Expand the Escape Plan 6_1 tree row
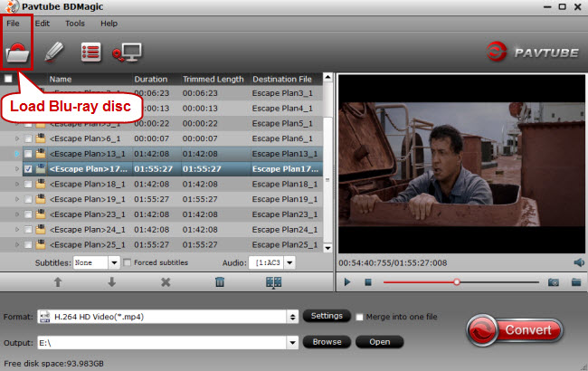Viewport: 588px width, 371px height. click(x=17, y=138)
